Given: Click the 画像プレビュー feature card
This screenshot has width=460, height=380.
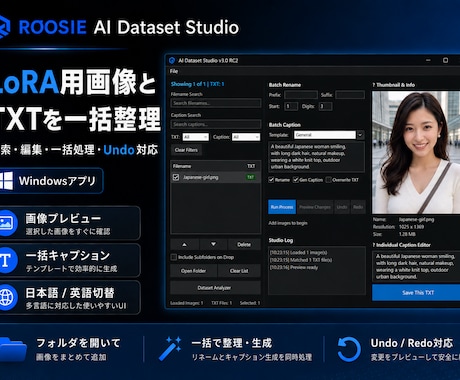Looking at the screenshot, I should (69, 223).
